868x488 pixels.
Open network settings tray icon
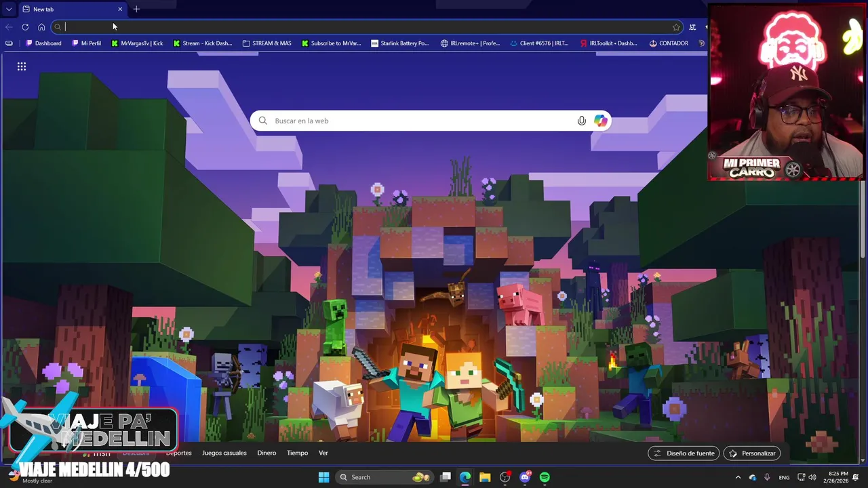coord(801,477)
